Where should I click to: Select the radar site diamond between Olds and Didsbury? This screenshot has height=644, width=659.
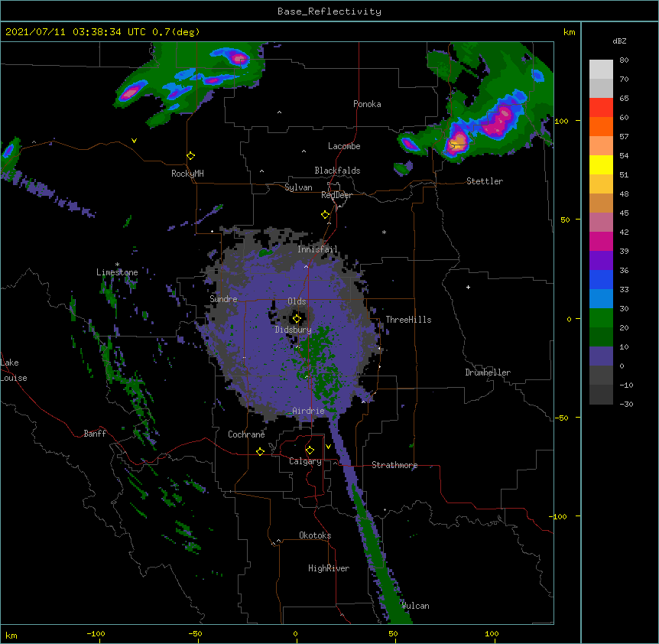[x=297, y=319]
